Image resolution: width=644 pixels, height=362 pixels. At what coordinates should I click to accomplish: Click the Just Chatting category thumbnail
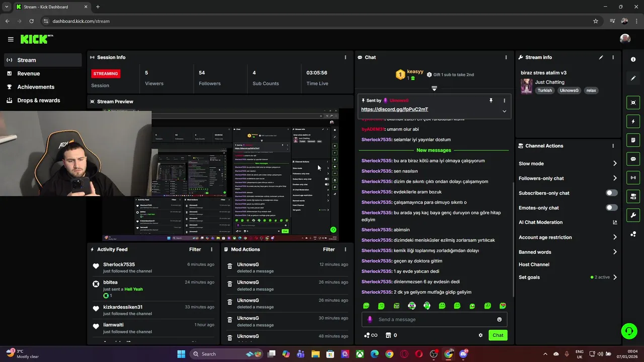526,86
